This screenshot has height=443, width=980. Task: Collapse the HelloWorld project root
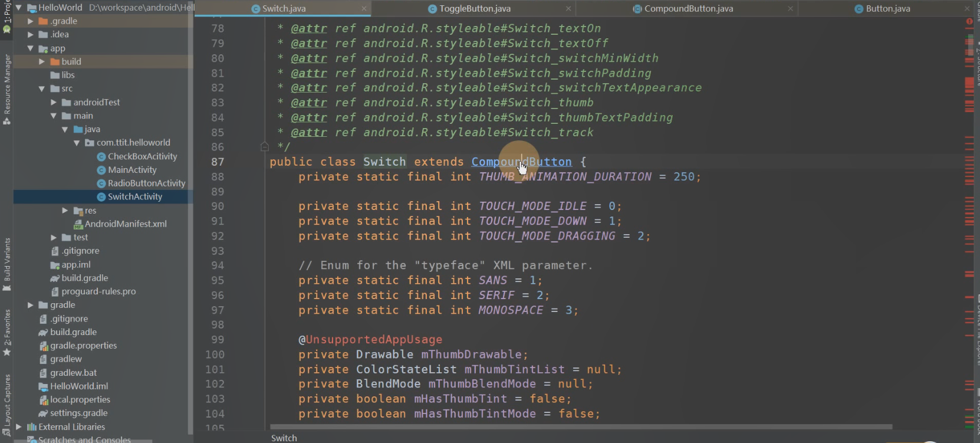pos(18,8)
